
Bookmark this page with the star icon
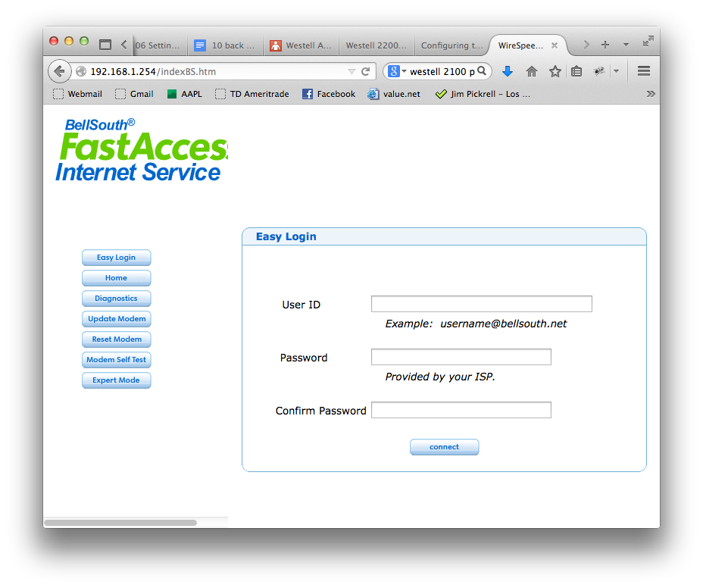pos(555,71)
